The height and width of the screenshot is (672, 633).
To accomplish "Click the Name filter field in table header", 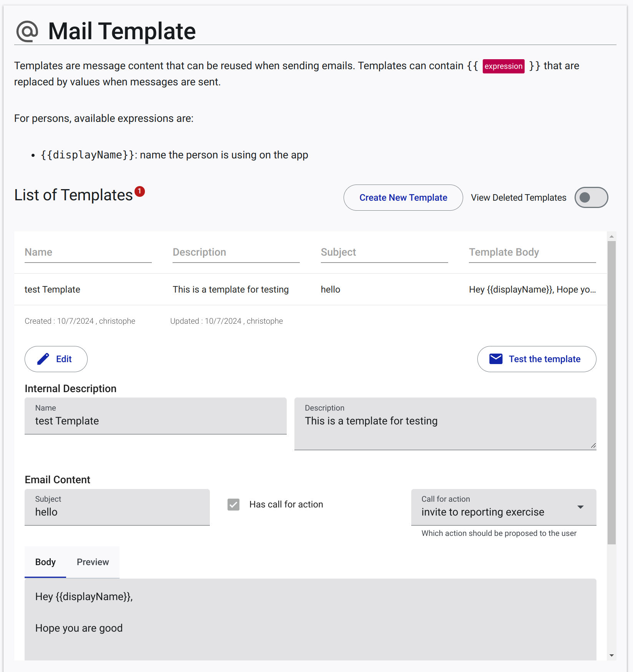I will (88, 253).
